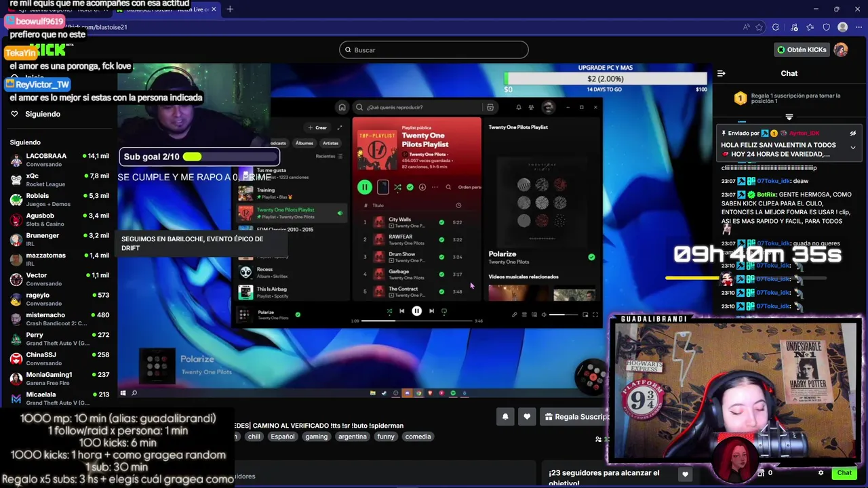Toggle liked check on 'Polarize' now-playing panel
The width and height of the screenshot is (868, 488).
(x=591, y=257)
